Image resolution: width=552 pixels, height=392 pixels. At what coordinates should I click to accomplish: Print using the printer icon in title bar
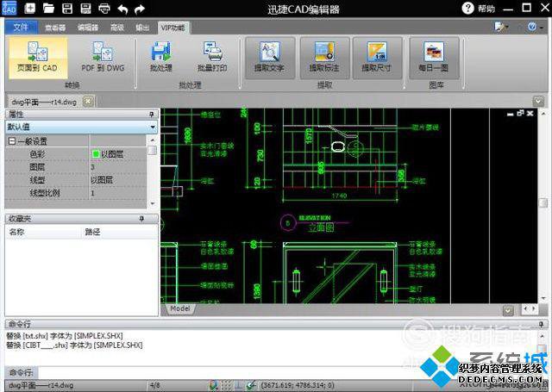coord(104,8)
